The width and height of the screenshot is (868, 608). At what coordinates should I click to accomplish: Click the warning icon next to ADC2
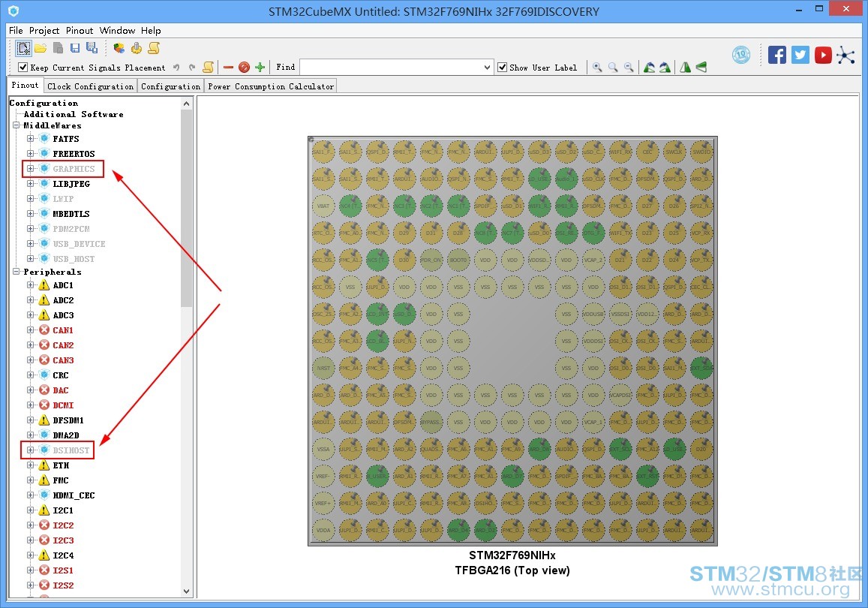point(44,300)
